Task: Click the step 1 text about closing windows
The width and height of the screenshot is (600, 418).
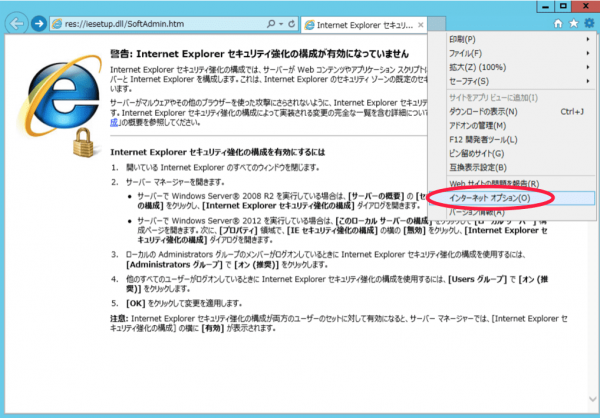Action: point(223,168)
